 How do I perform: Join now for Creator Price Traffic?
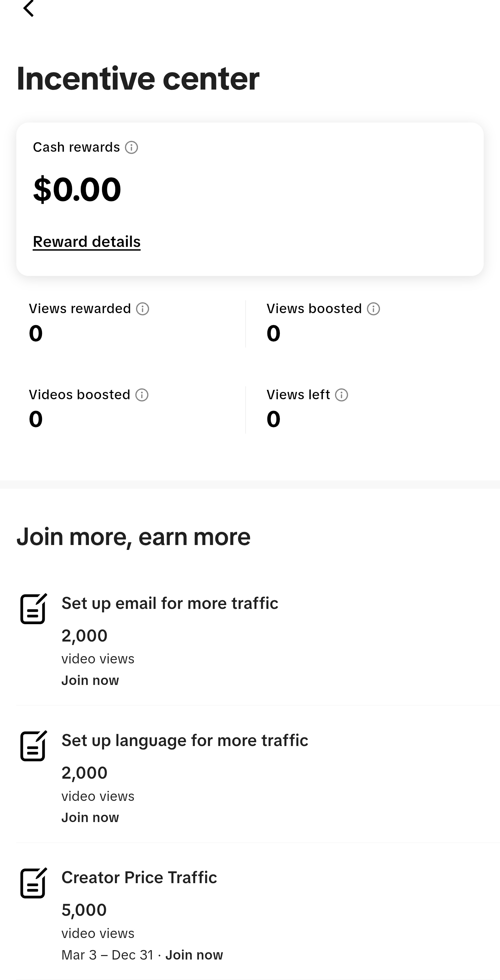pos(194,955)
